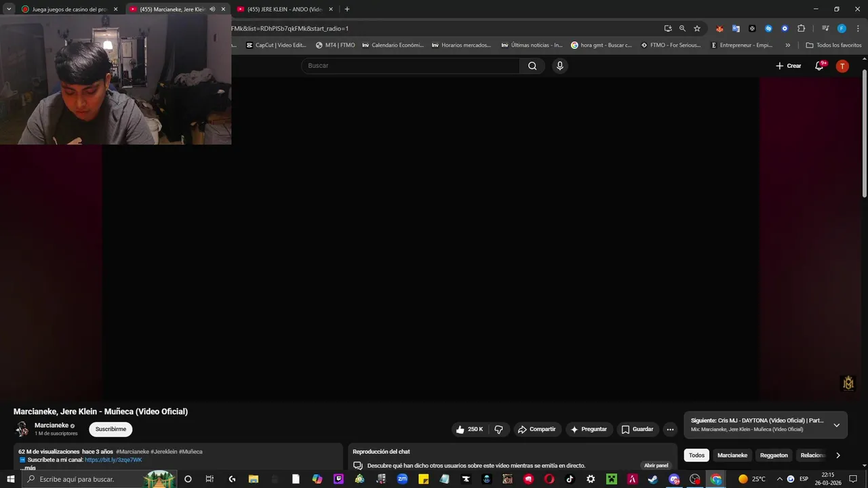Viewport: 868px width, 488px height.
Task: Like the video with 250 K thumbs up
Action: point(469,429)
